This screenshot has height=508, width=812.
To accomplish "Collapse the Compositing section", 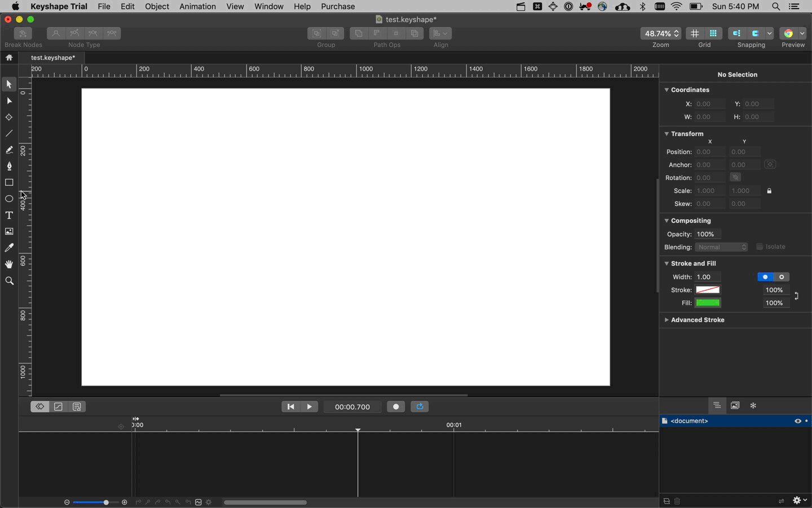I will pyautogui.click(x=667, y=221).
